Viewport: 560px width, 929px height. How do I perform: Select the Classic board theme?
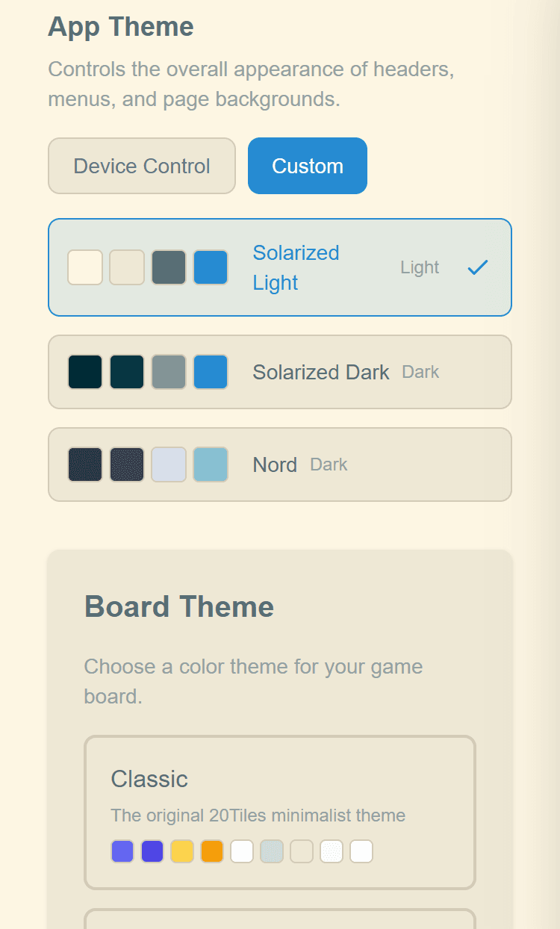280,813
